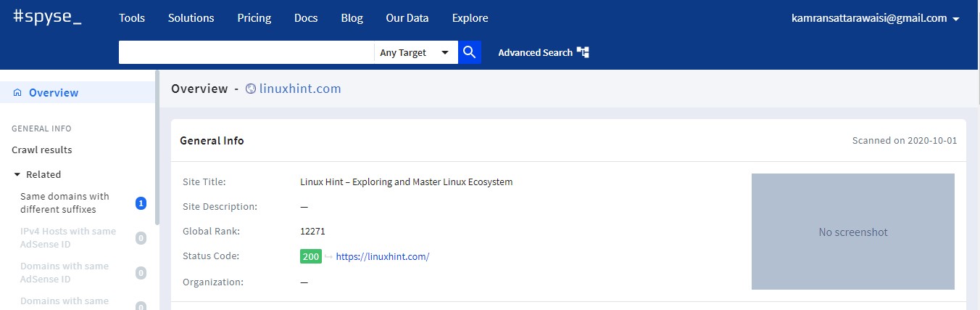This screenshot has height=310, width=980.
Task: Go to Our Data page
Action: point(407,18)
